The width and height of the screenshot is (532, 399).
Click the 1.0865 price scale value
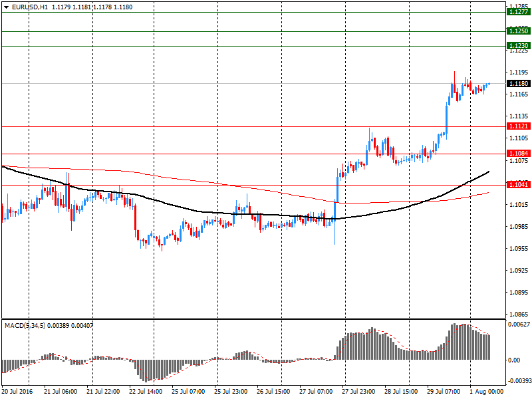(519, 315)
